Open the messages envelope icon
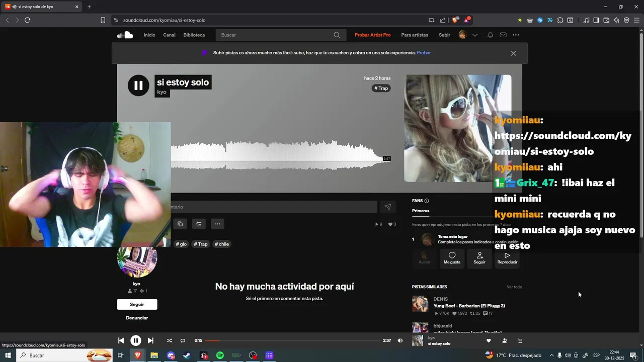This screenshot has width=644, height=362. (x=503, y=35)
